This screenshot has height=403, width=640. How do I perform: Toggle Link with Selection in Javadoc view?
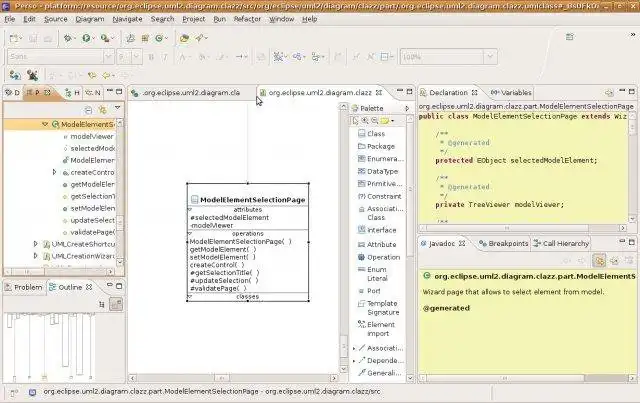pos(599,260)
